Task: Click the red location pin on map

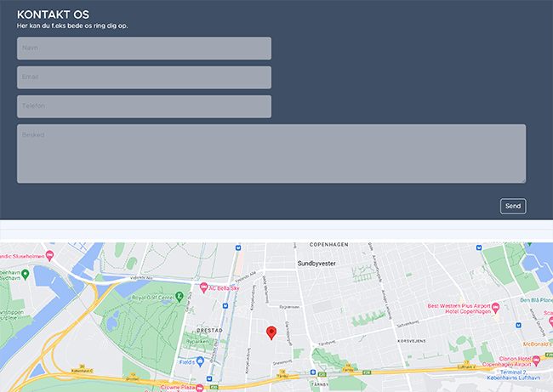Action: [271, 332]
